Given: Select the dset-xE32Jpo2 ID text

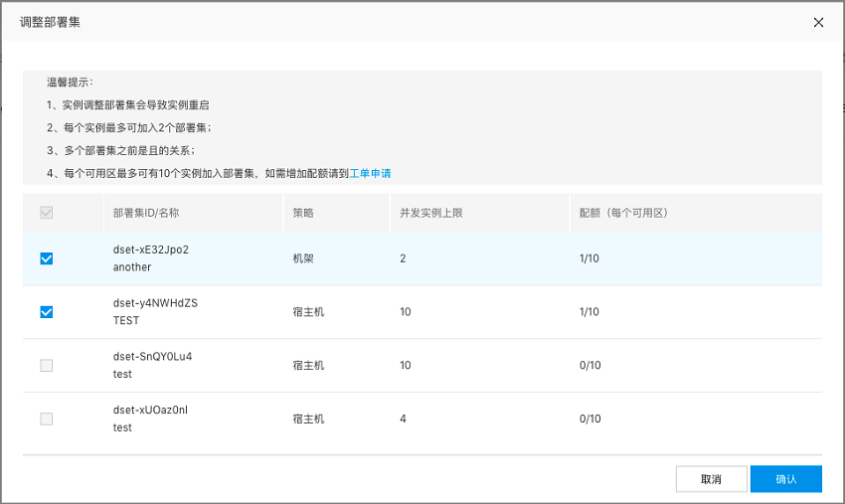Looking at the screenshot, I should (x=151, y=250).
